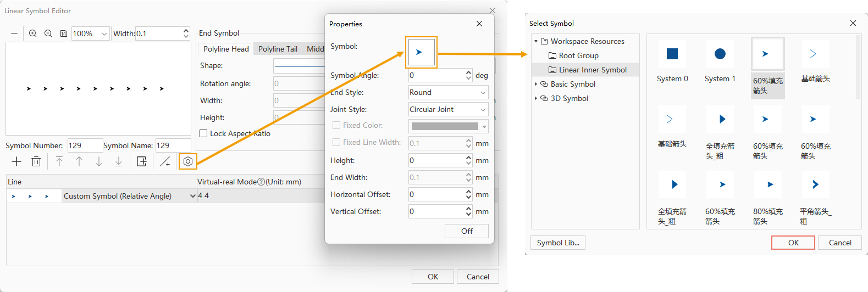Viewport: 868px width, 292px height.
Task: Click the symbol preview in Properties
Action: [x=421, y=52]
